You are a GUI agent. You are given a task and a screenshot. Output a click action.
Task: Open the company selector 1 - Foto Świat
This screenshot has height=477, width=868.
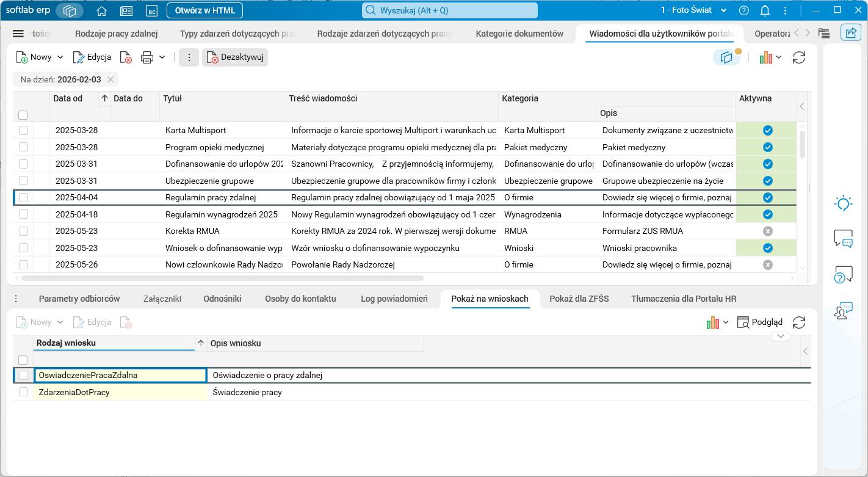pos(694,10)
